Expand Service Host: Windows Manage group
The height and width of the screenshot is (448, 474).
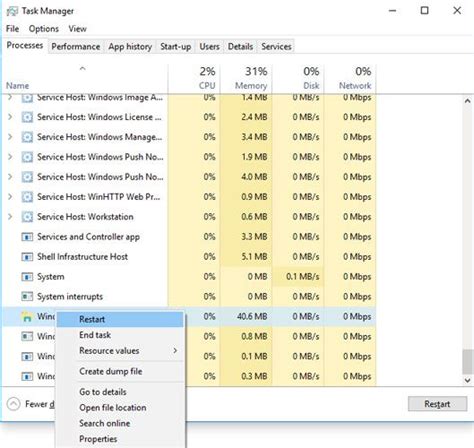coord(10,137)
